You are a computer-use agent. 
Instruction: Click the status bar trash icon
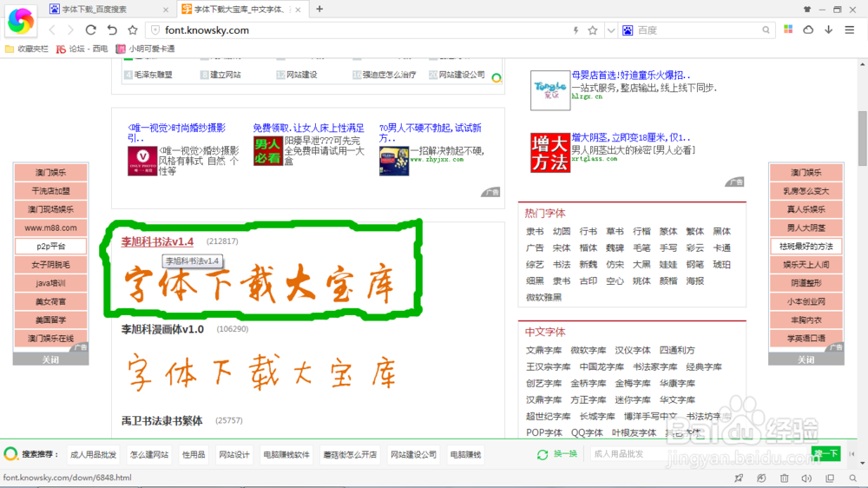tap(785, 478)
